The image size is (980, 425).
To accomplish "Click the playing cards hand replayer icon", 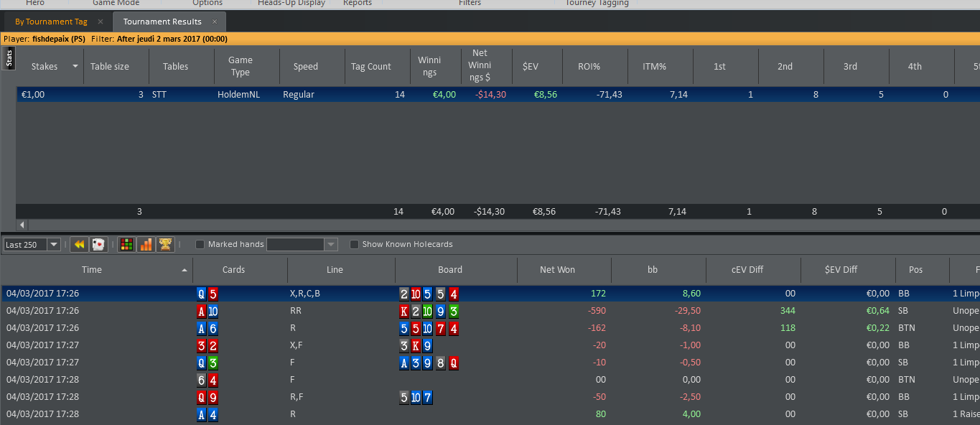I will [98, 245].
